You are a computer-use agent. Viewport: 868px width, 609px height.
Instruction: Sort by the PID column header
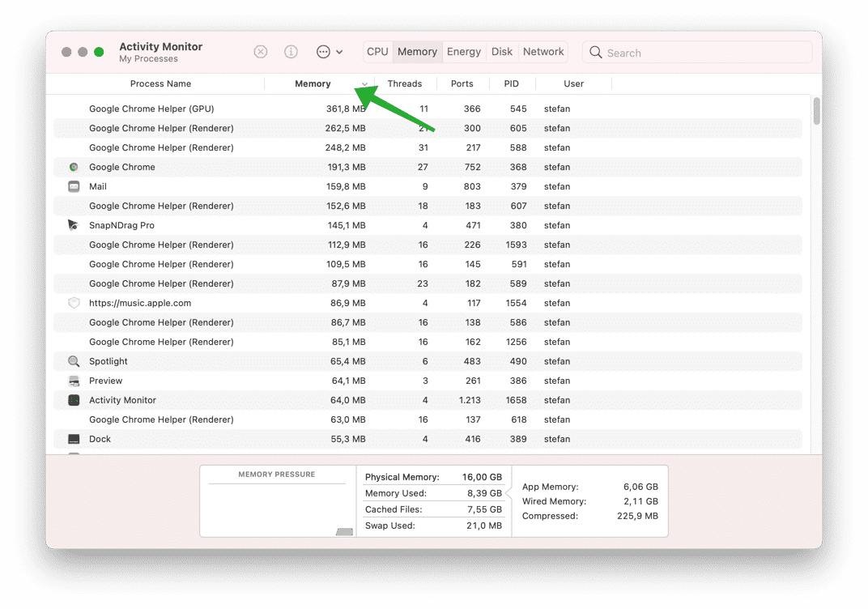pyautogui.click(x=512, y=83)
